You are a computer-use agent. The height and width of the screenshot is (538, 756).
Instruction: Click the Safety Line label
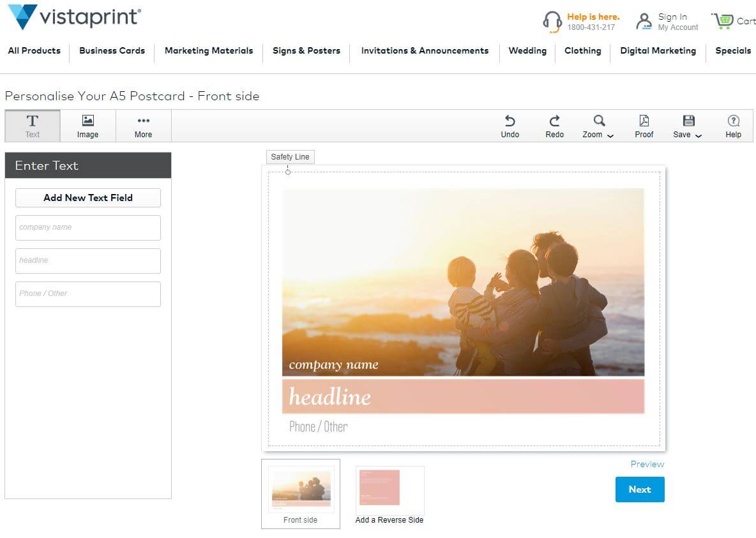point(291,156)
